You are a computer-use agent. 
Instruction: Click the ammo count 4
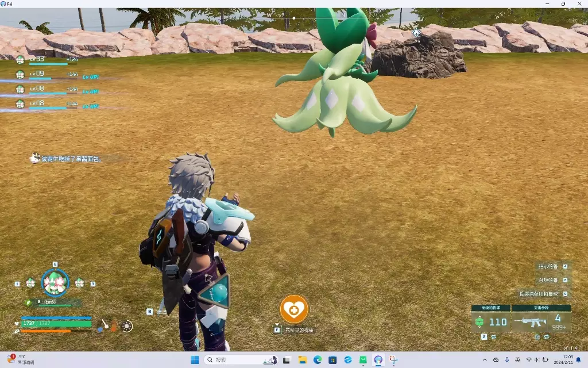tap(558, 317)
